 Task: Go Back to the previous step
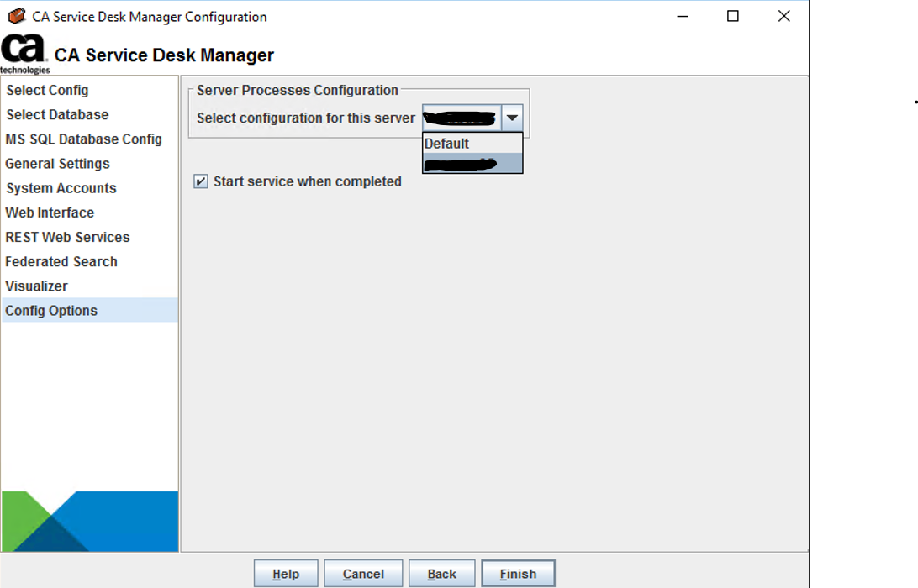click(x=441, y=574)
